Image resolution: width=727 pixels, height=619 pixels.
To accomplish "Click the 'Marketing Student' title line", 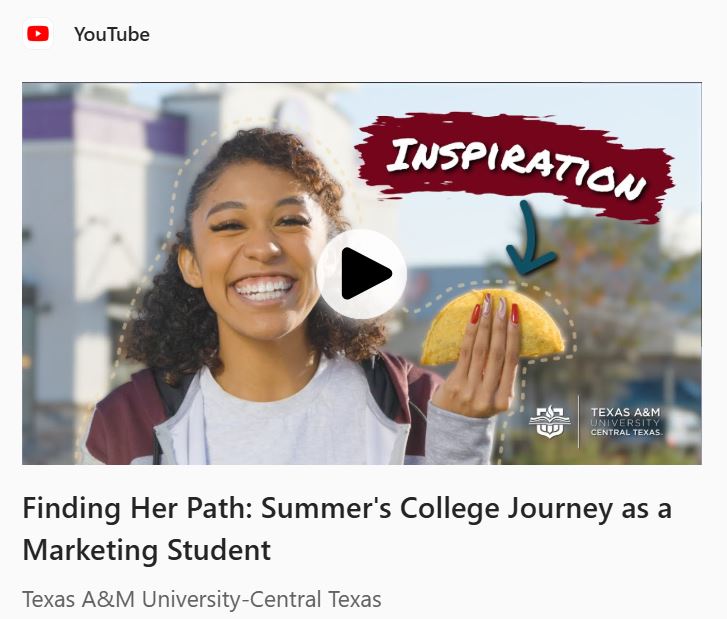I will click(x=147, y=550).
